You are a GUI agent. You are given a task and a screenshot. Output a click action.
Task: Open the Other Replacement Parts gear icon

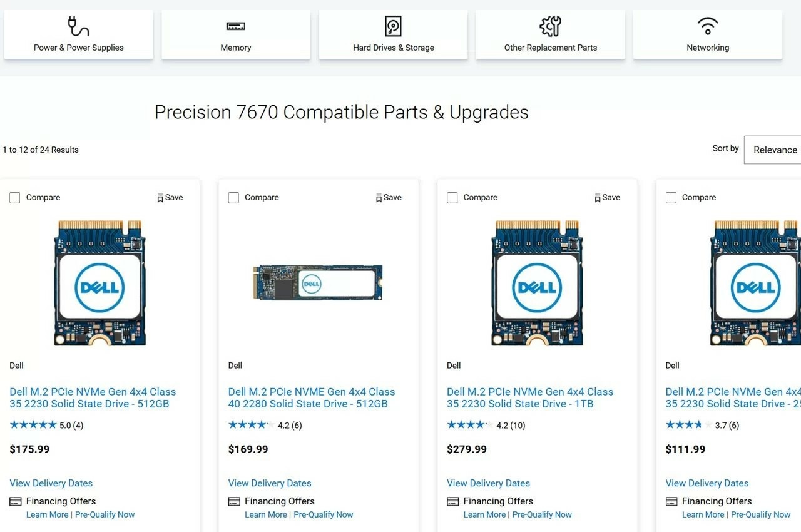pyautogui.click(x=551, y=26)
